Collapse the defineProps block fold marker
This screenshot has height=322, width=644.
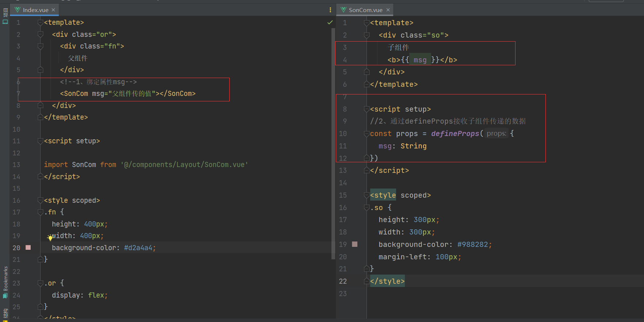pyautogui.click(x=367, y=134)
